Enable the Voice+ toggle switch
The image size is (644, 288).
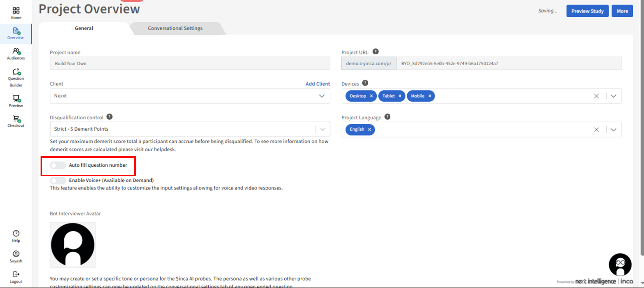[x=58, y=181]
